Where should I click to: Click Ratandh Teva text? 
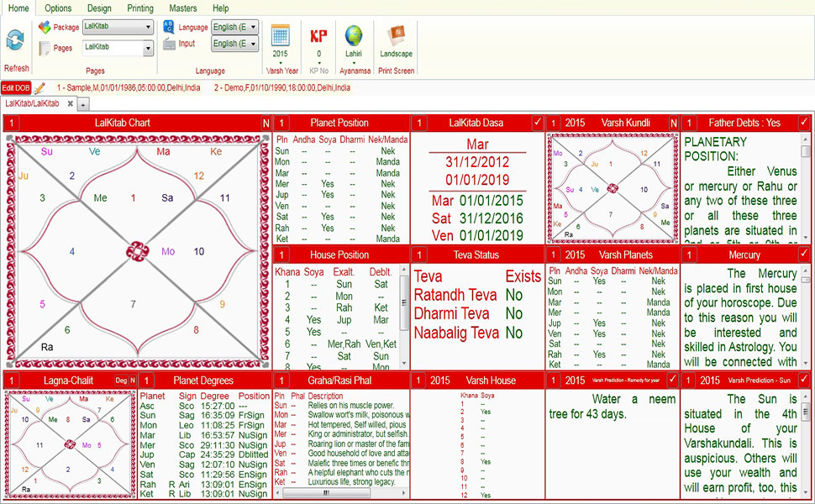455,295
